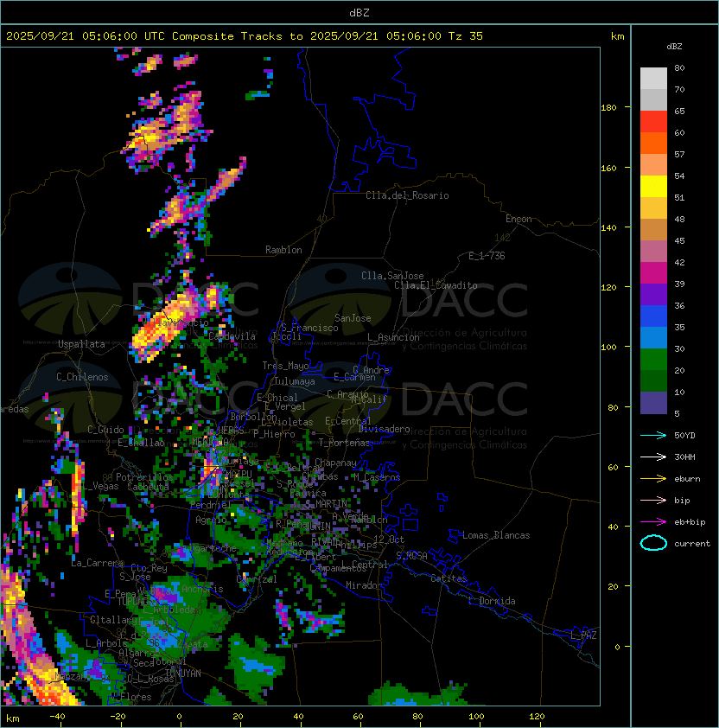Click the 'Tz 35' value in header

click(x=466, y=36)
